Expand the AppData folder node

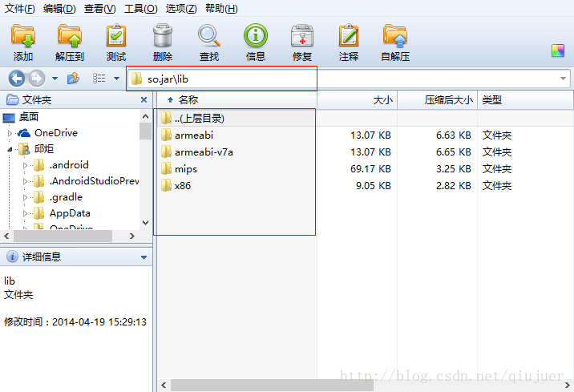pyautogui.click(x=25, y=213)
